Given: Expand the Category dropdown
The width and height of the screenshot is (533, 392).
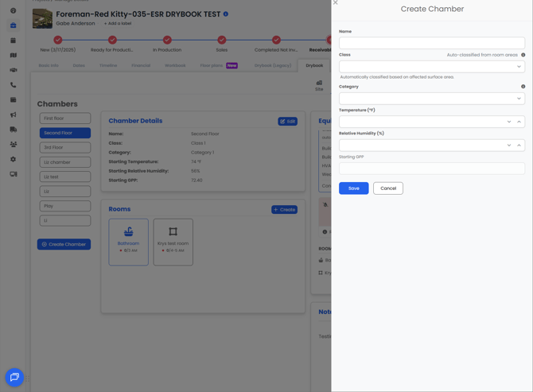Looking at the screenshot, I should coord(432,99).
